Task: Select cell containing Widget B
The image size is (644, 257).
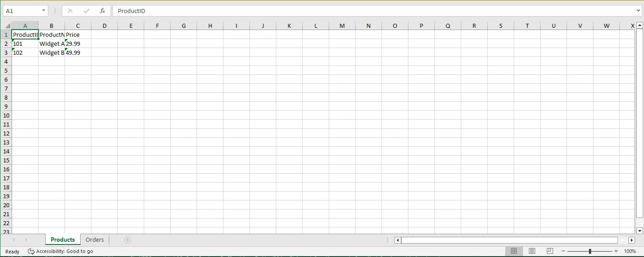Action: 52,52
